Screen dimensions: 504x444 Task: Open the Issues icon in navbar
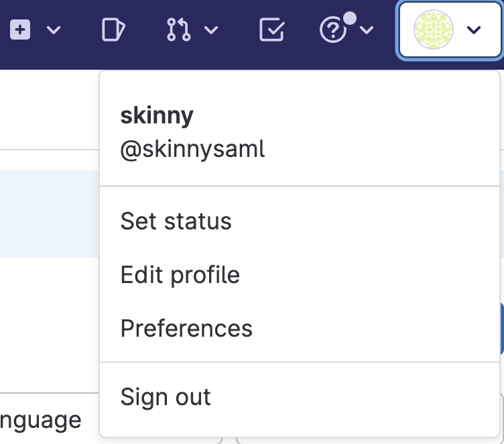(113, 30)
